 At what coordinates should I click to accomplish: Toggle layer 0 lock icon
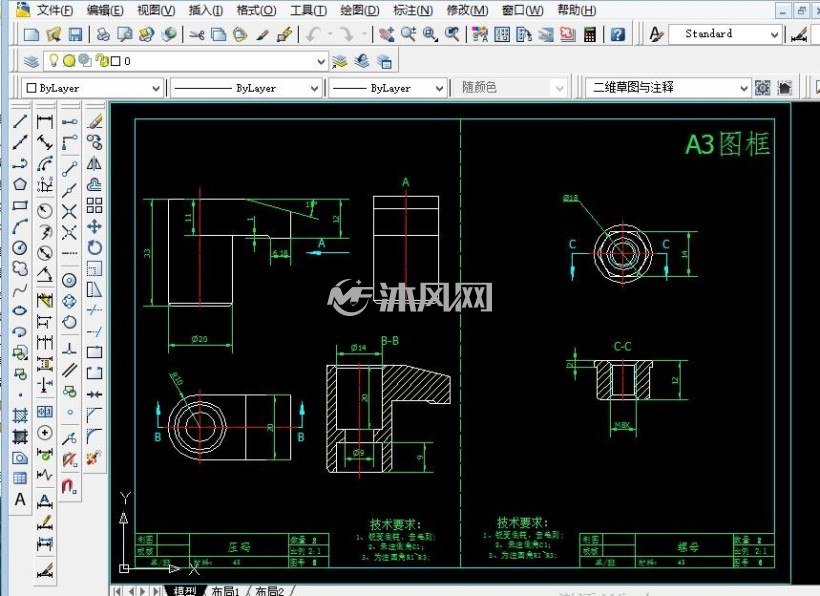[x=102, y=61]
